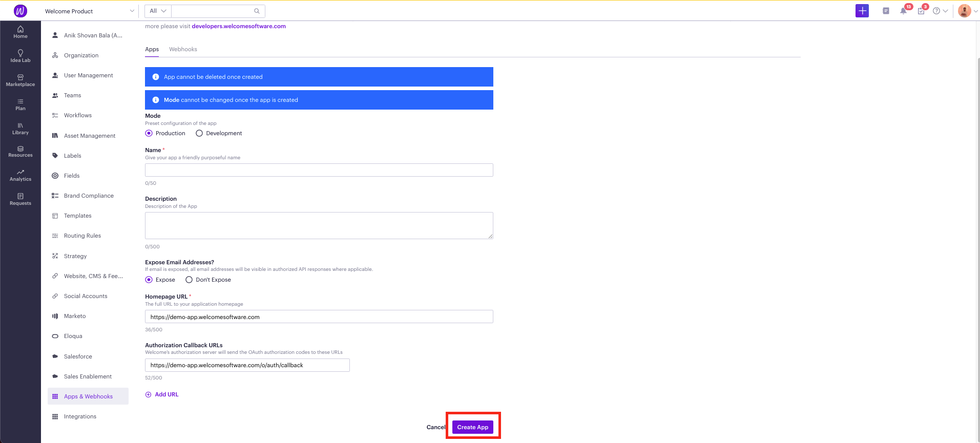Open the user avatar menu

965,11
